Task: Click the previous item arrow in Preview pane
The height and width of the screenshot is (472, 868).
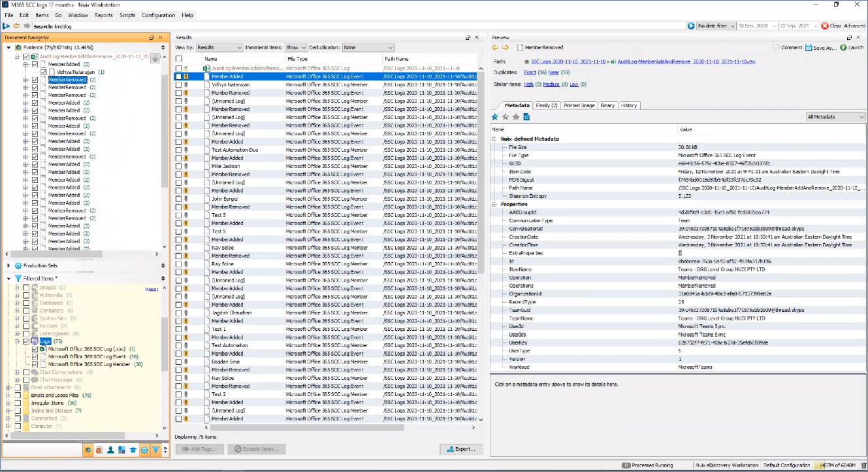Action: [495, 47]
